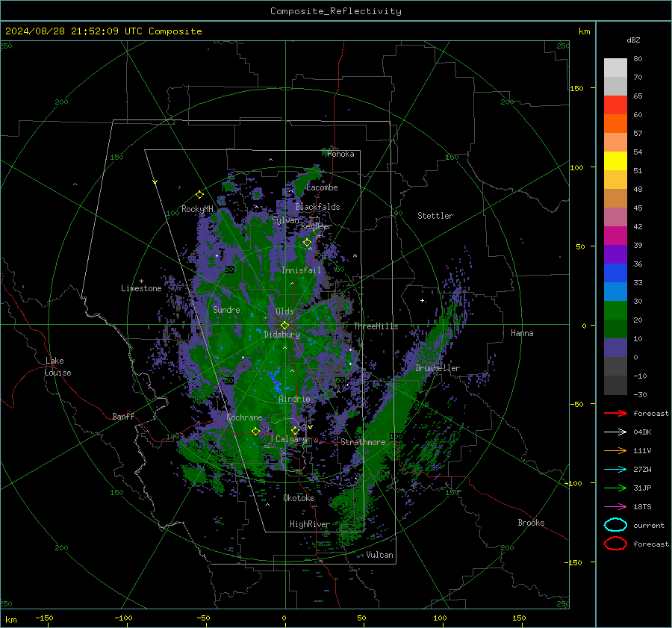Image resolution: width=672 pixels, height=628 pixels.
Task: Select the 65 dBZ red color swatch
Action: pyautogui.click(x=615, y=105)
